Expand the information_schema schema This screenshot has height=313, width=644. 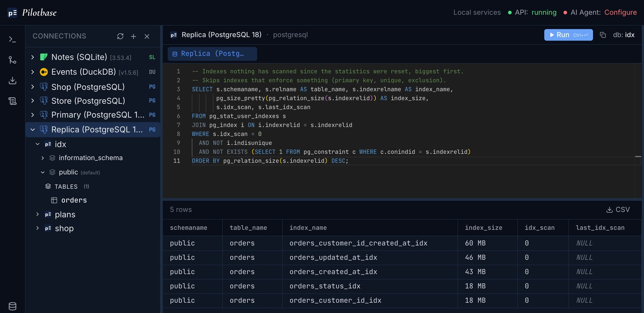pyautogui.click(x=43, y=158)
